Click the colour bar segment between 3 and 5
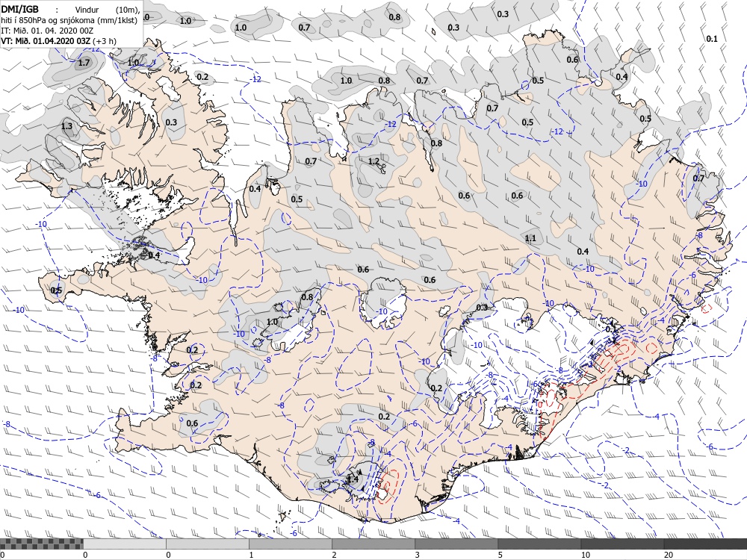 click(456, 544)
